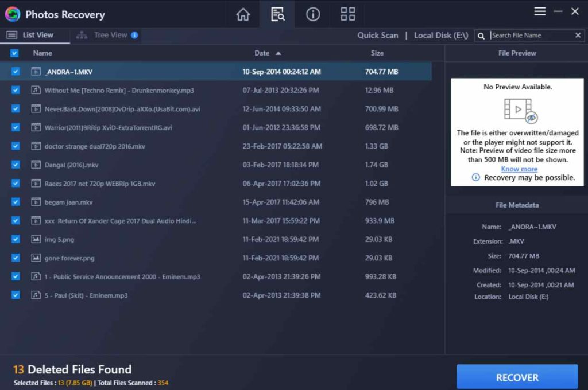Click the 796 MB size value
Screen dimensions: 588x390
click(377, 202)
